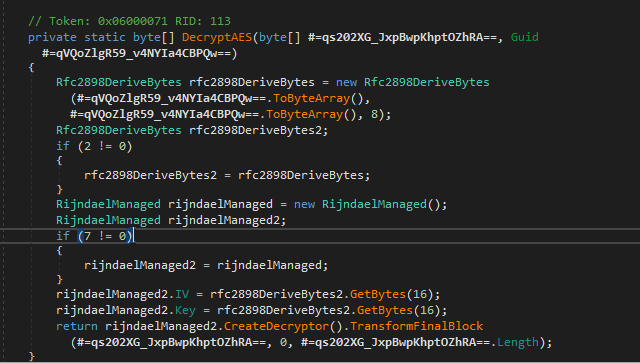Click the CreateDecryptor method call
This screenshot has height=363, width=640.
[x=276, y=326]
